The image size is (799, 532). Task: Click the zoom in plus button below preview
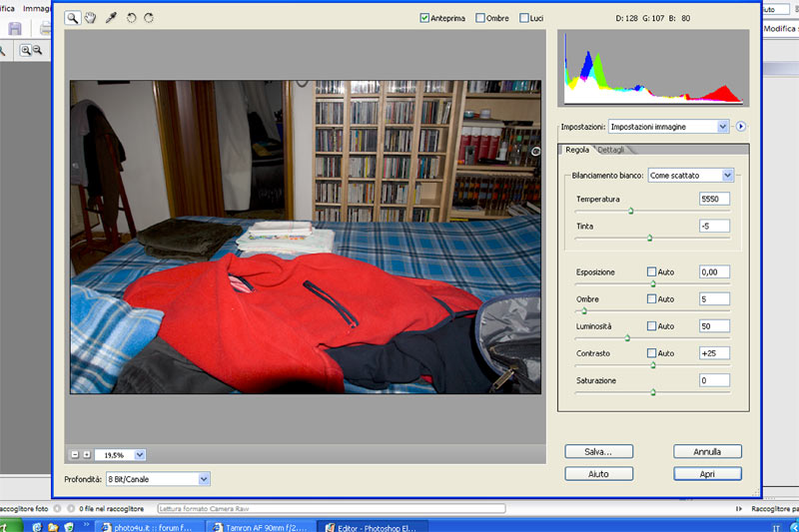coord(87,454)
